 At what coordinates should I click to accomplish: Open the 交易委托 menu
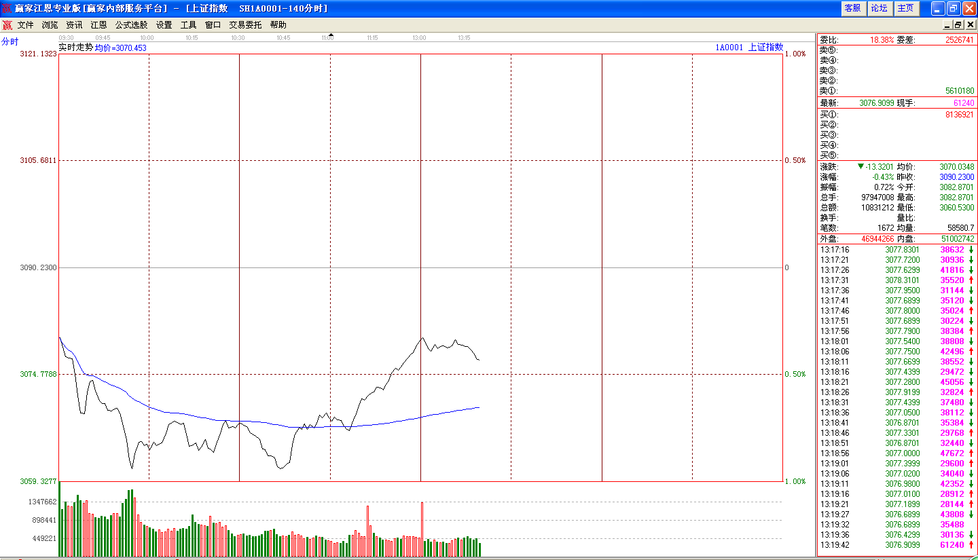tap(245, 25)
